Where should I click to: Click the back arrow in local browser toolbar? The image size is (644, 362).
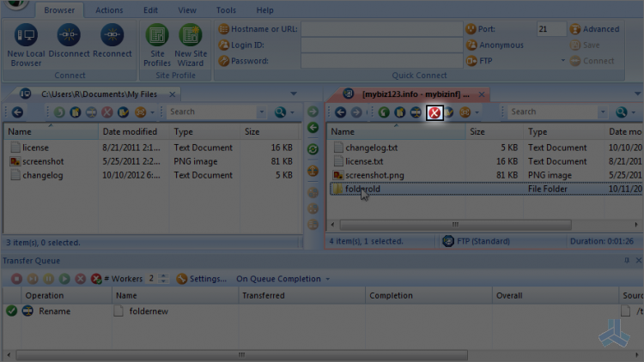point(17,112)
